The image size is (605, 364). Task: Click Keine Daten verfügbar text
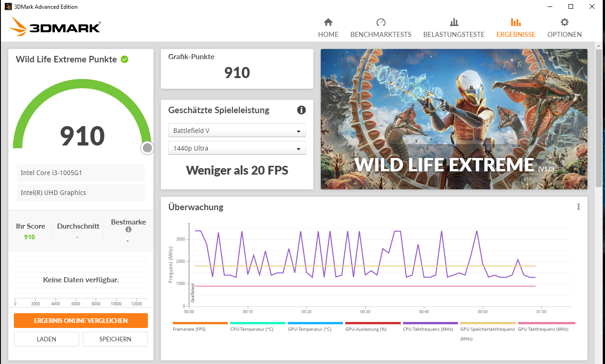point(81,279)
